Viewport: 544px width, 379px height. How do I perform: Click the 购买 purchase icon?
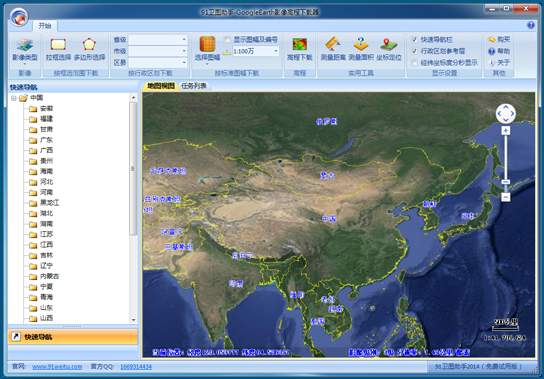[x=492, y=40]
